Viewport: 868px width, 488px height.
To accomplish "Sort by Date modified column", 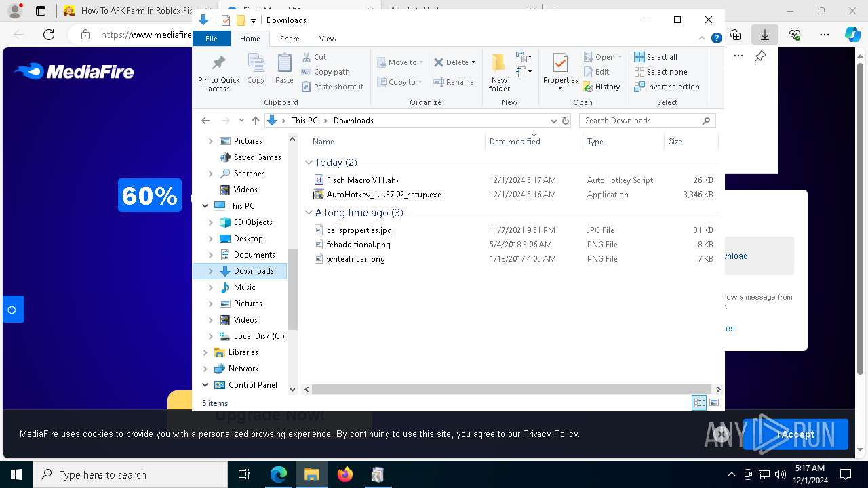I will (534, 142).
